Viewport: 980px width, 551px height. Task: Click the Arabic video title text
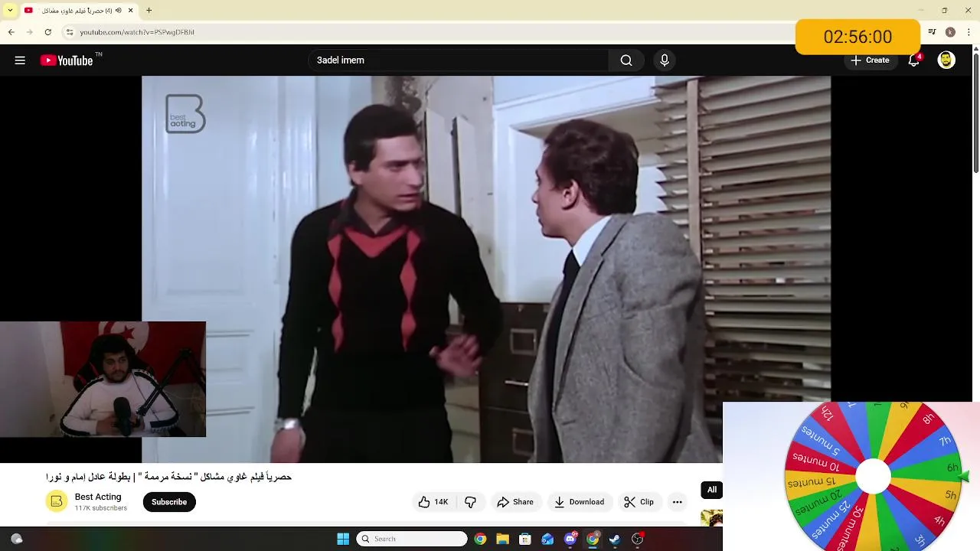click(168, 477)
